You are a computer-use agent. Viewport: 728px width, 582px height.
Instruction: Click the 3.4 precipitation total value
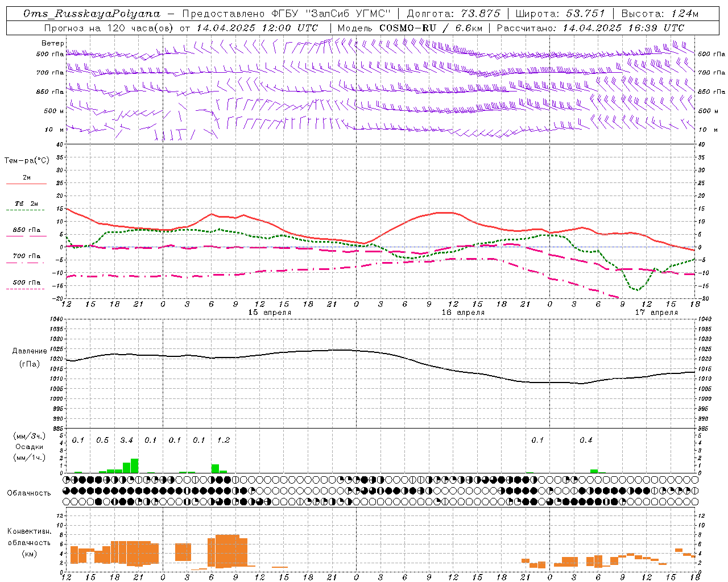point(126,440)
